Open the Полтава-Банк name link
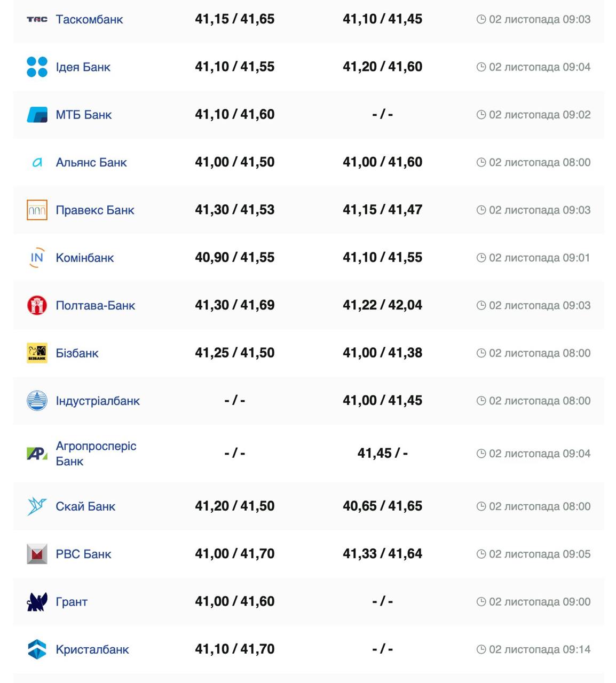This screenshot has height=683, width=616. coord(96,305)
